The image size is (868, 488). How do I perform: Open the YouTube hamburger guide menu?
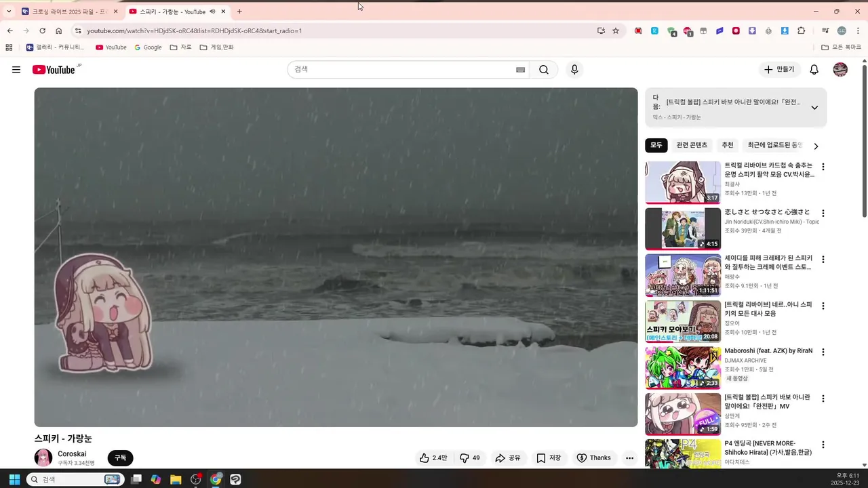[x=16, y=70]
